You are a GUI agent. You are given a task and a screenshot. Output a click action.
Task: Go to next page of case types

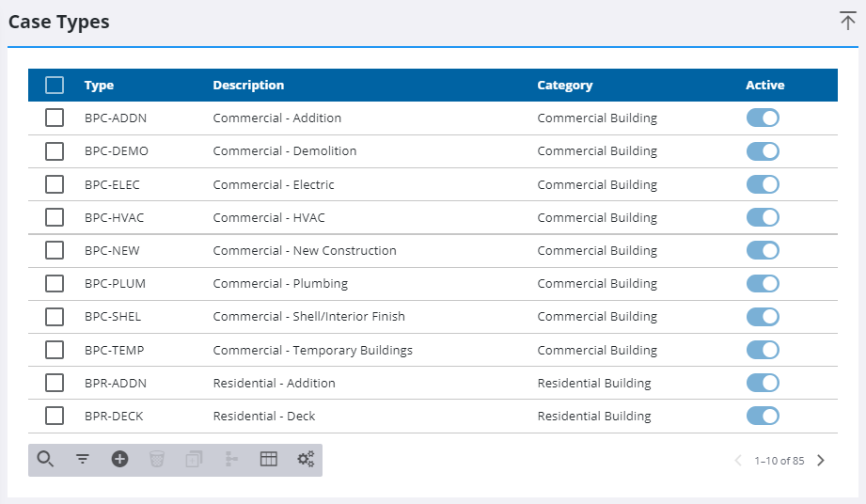(821, 461)
